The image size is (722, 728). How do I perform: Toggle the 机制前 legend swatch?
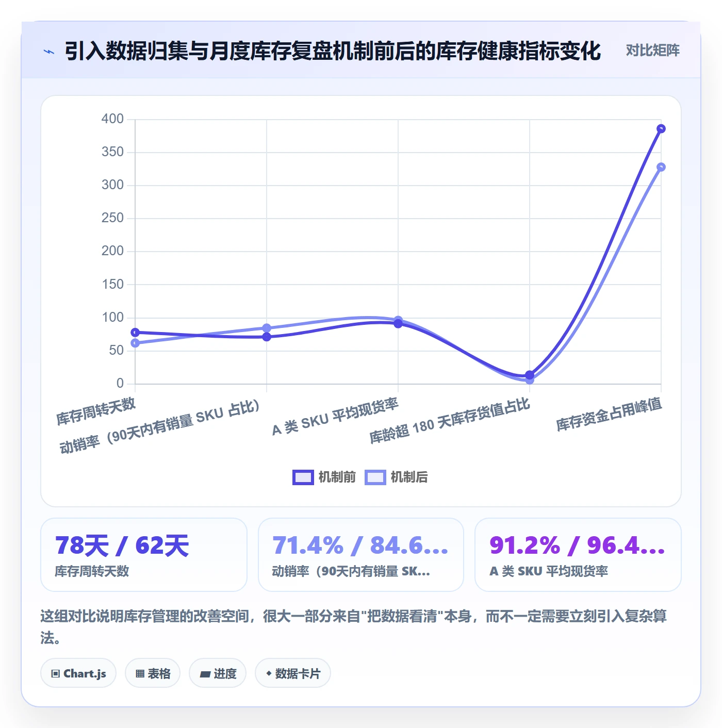pyautogui.click(x=303, y=477)
